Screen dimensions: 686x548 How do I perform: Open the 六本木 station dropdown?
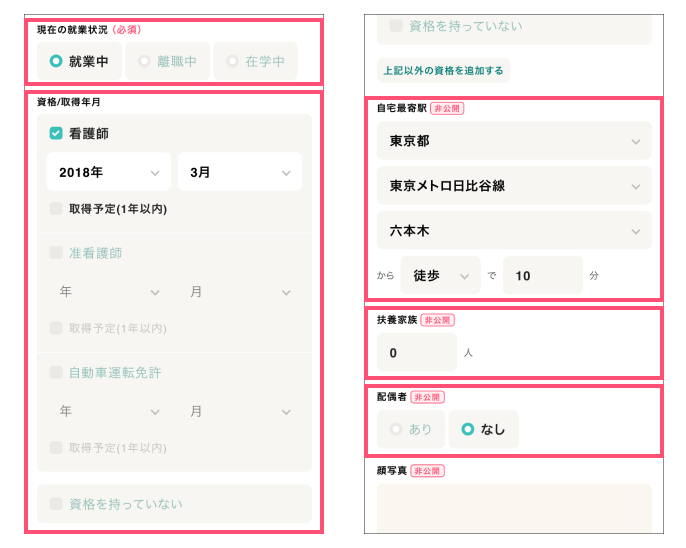tap(514, 230)
